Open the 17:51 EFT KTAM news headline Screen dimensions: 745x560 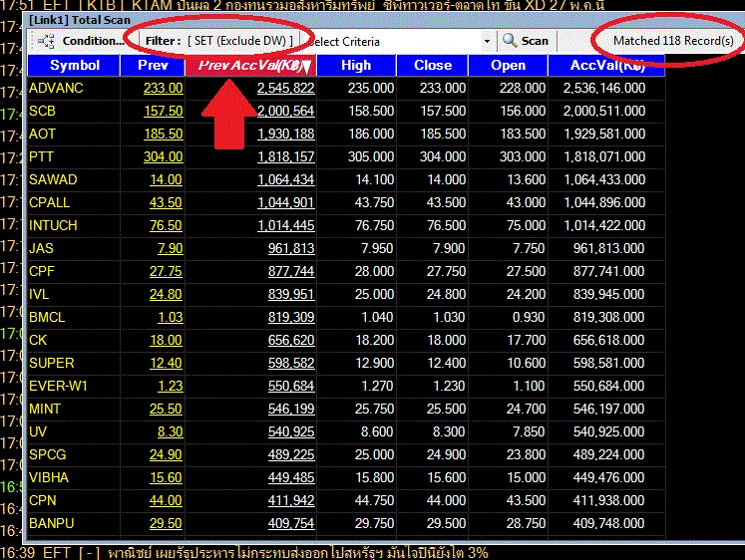[302, 5]
